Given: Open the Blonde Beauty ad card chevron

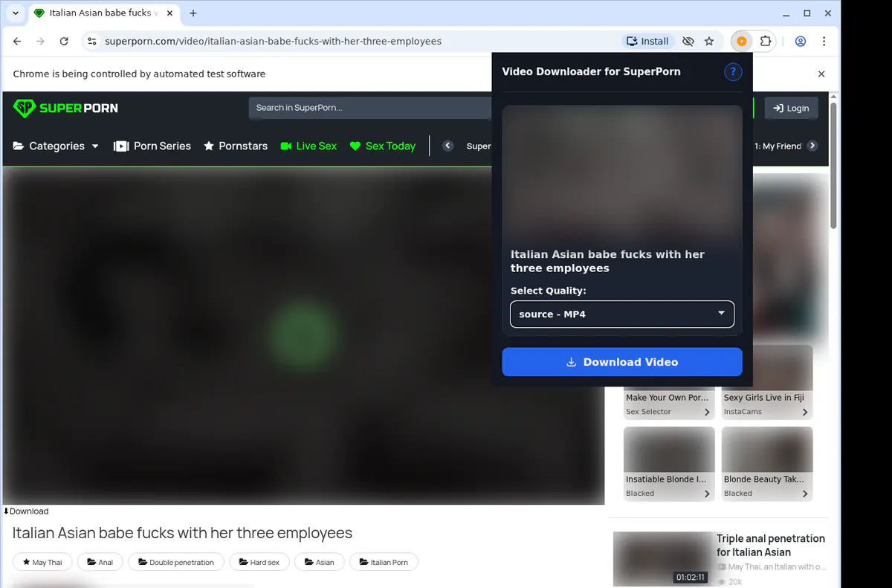Looking at the screenshot, I should (x=805, y=494).
